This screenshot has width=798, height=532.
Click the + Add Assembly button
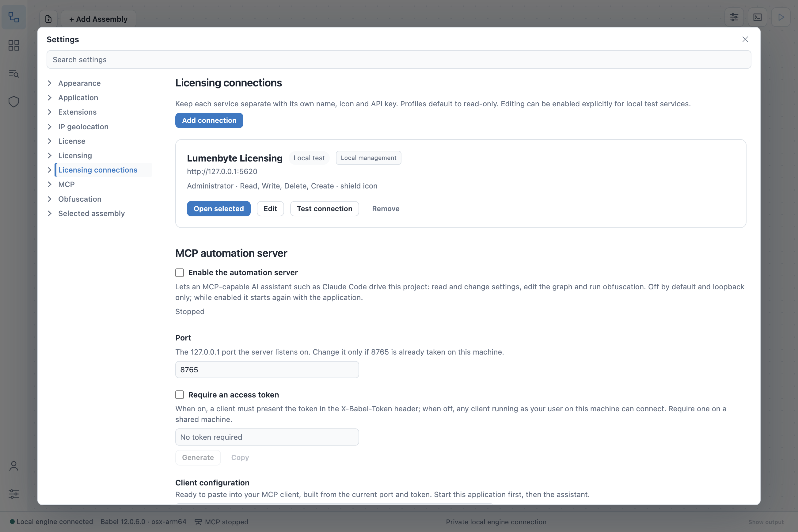(x=98, y=19)
